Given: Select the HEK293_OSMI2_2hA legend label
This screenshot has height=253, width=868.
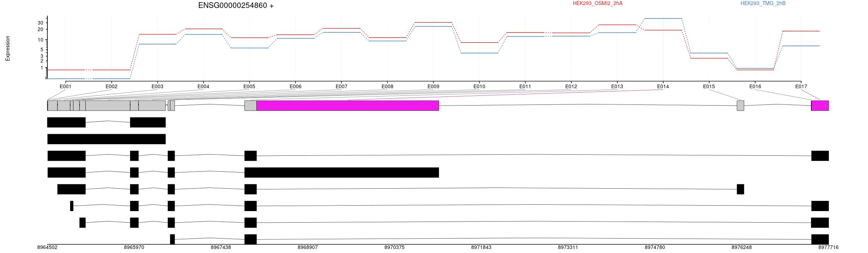Looking at the screenshot, I should [x=597, y=3].
